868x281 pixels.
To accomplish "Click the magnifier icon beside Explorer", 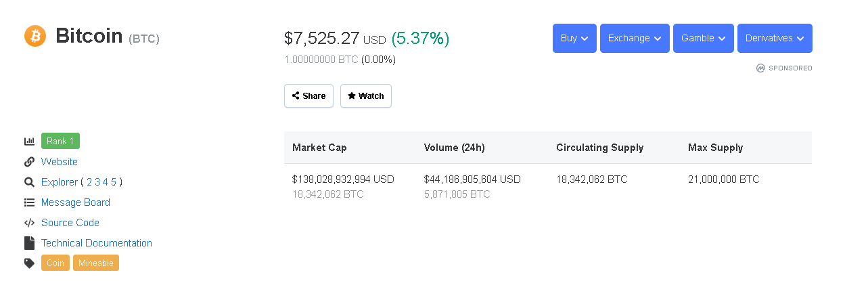I will pyautogui.click(x=29, y=182).
